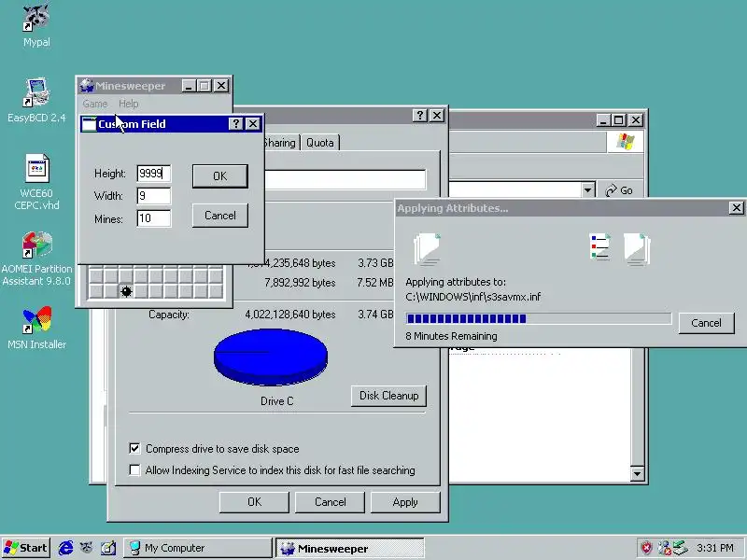Confirm Custom Field with OK

pyautogui.click(x=220, y=176)
